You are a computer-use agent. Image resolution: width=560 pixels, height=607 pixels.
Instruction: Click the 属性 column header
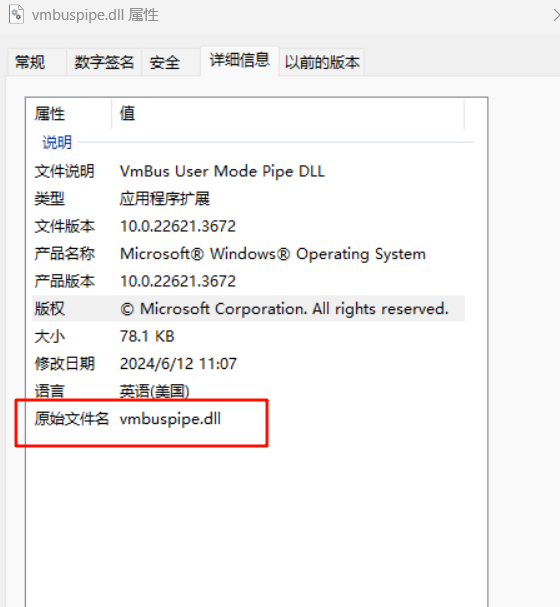69,114
